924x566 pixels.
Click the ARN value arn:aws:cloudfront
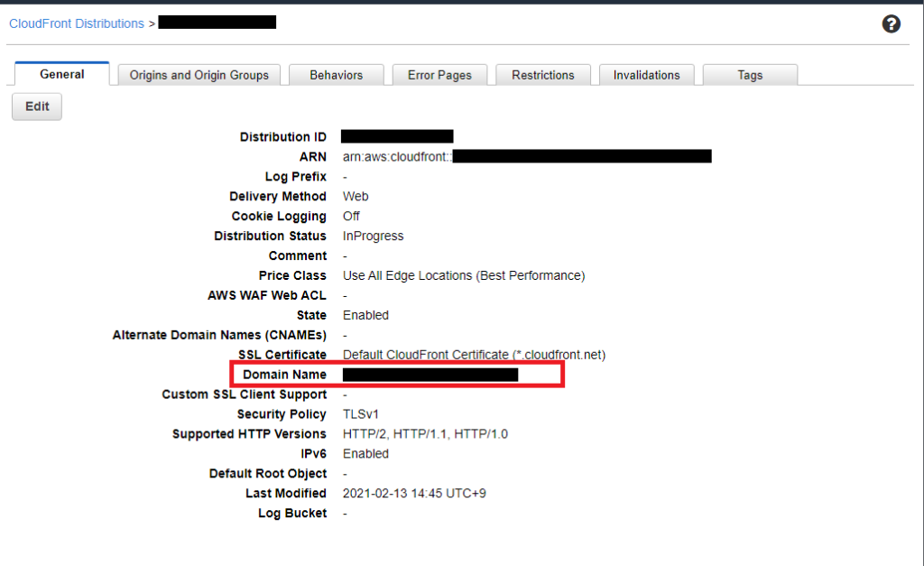398,157
